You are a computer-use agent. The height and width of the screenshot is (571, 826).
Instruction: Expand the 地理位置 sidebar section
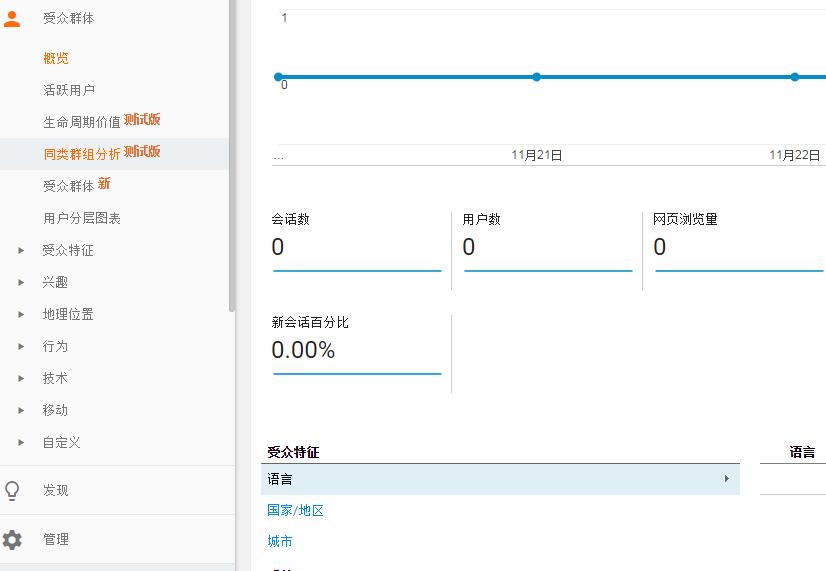[21, 314]
